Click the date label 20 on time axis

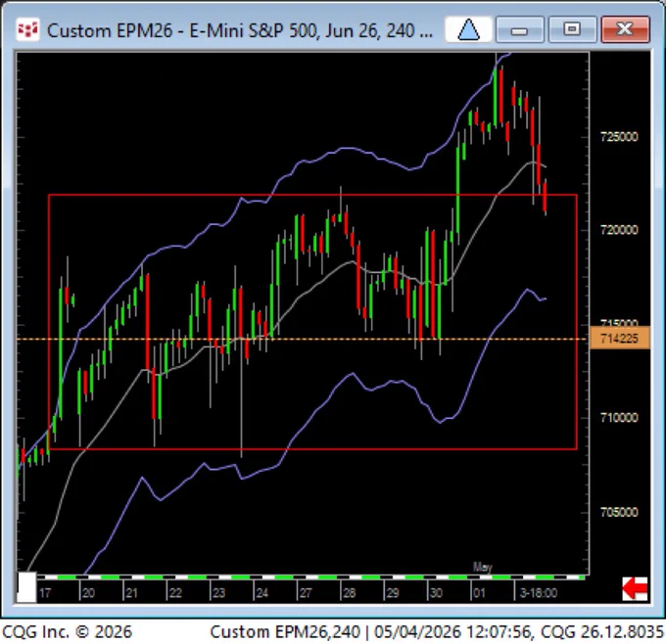88,593
